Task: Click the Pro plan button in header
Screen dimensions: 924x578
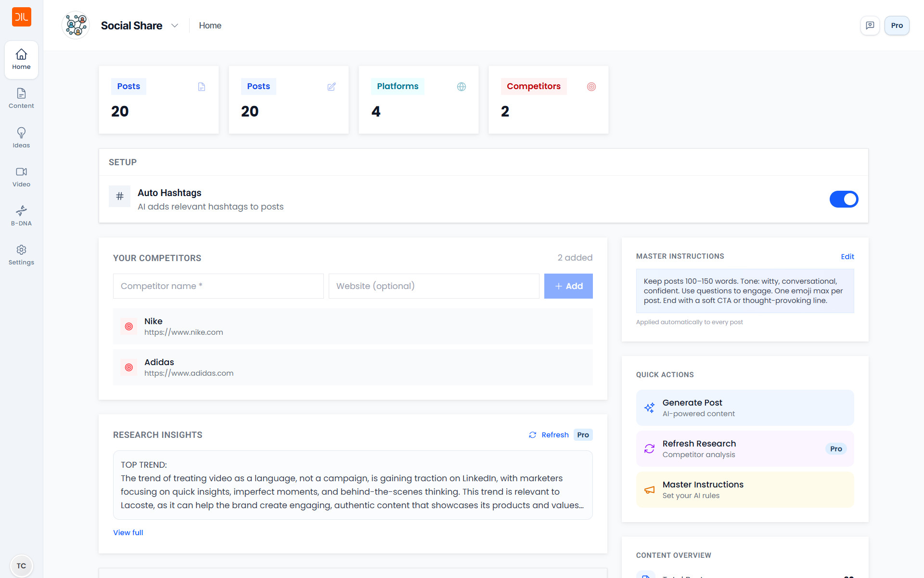Action: point(897,26)
